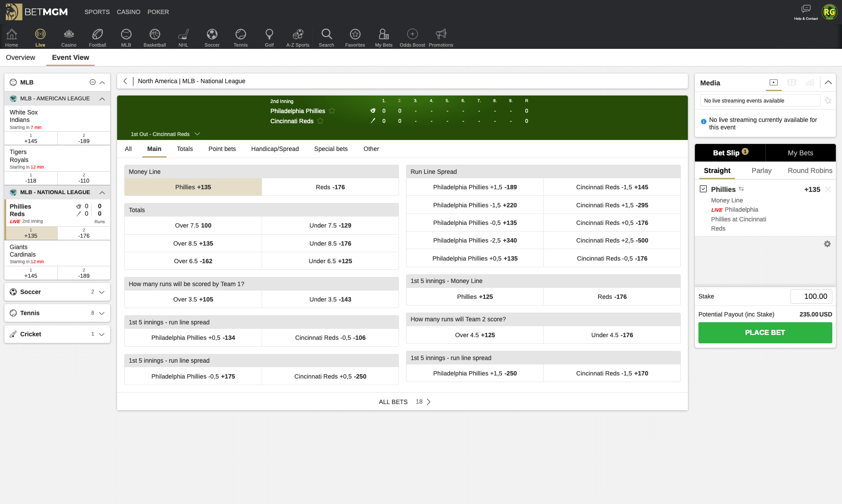The width and height of the screenshot is (842, 504).
Task: Remove the Phillies +135 selection from bet slip
Action: (x=828, y=189)
